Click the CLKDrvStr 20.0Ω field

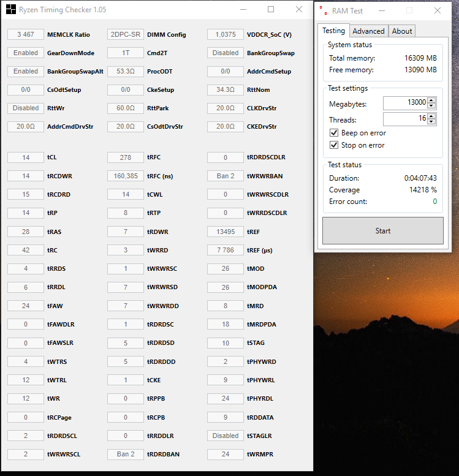(226, 108)
